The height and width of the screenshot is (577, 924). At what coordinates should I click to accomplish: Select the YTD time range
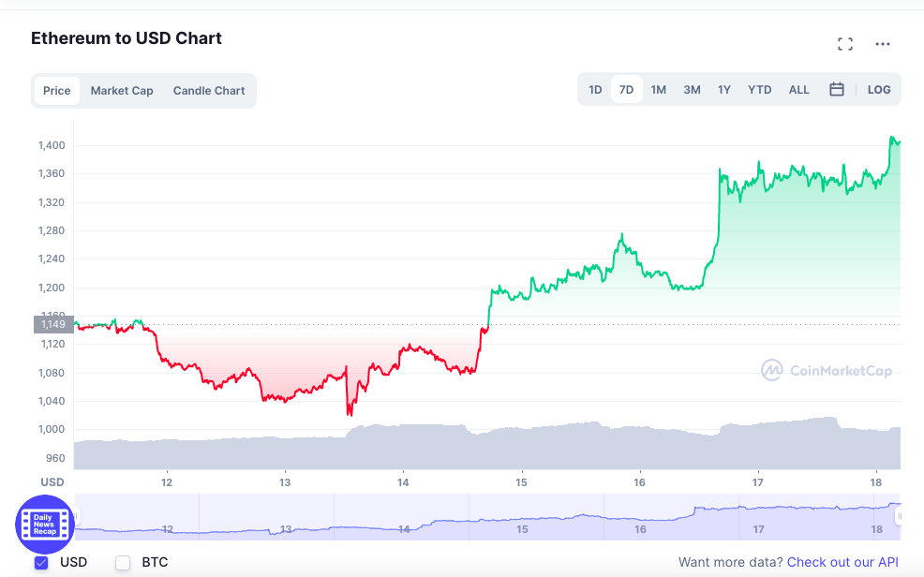759,90
